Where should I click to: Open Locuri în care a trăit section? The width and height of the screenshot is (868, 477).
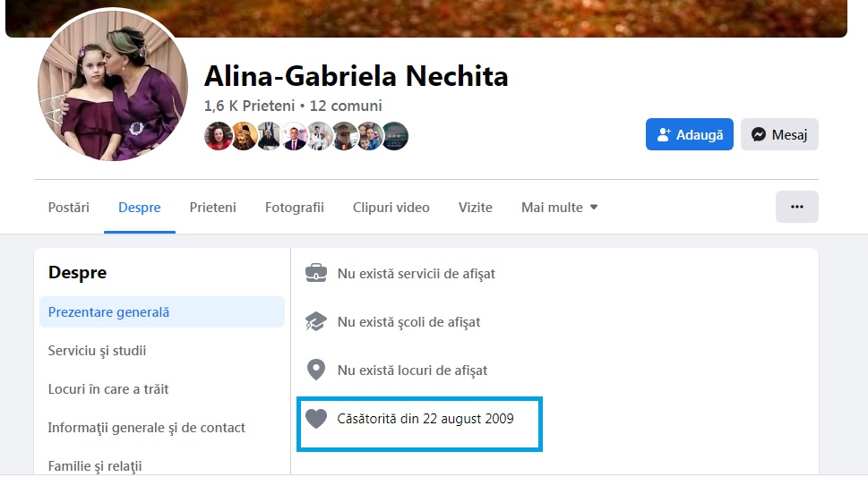pyautogui.click(x=108, y=389)
